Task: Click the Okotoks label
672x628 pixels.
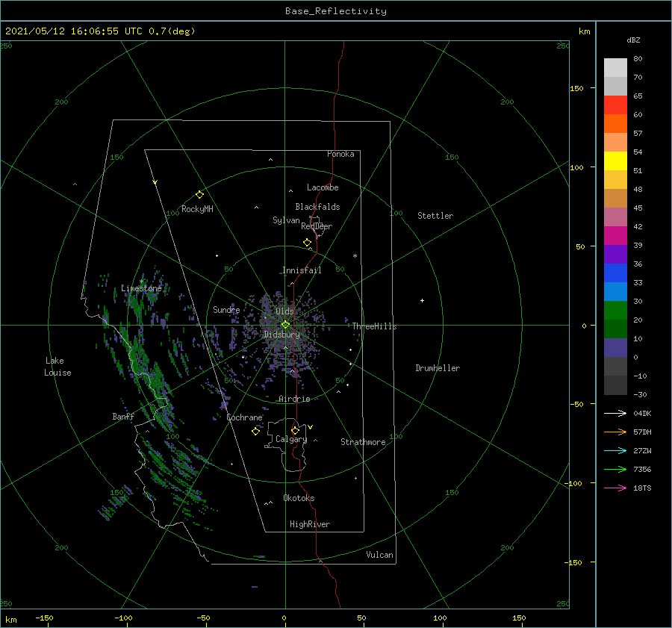Action: 299,498
